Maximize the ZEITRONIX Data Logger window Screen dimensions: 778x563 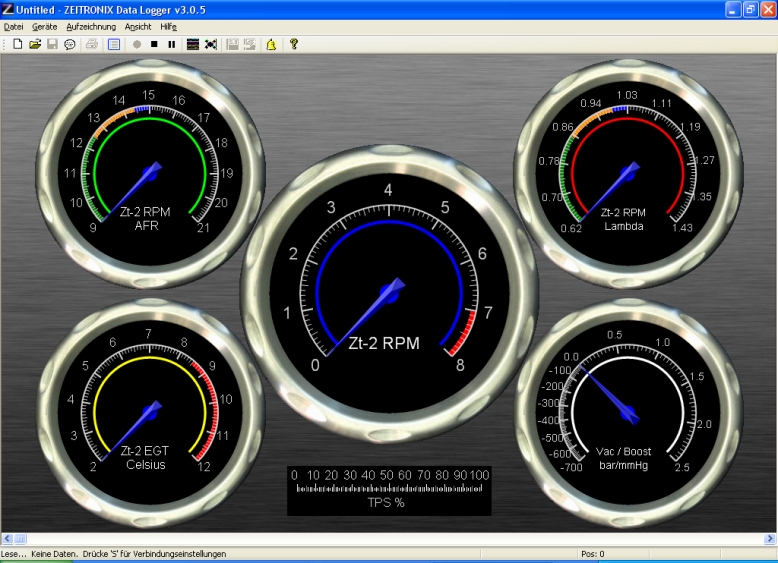751,9
